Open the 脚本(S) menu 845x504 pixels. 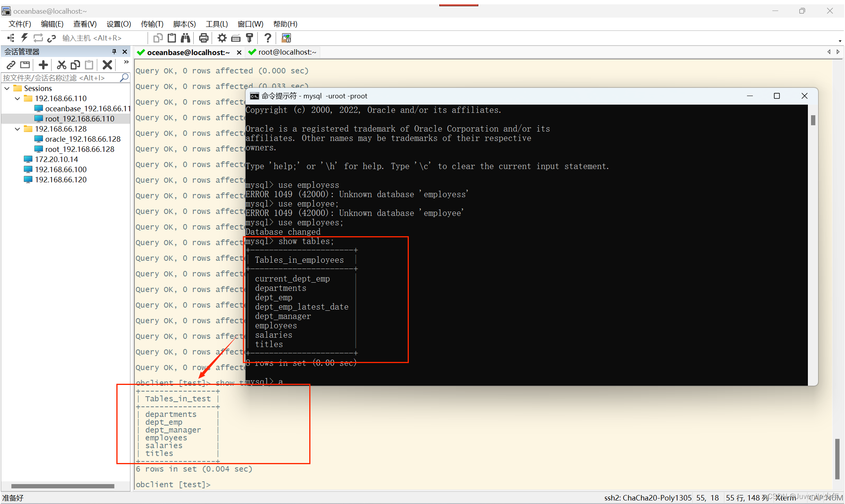pos(185,24)
